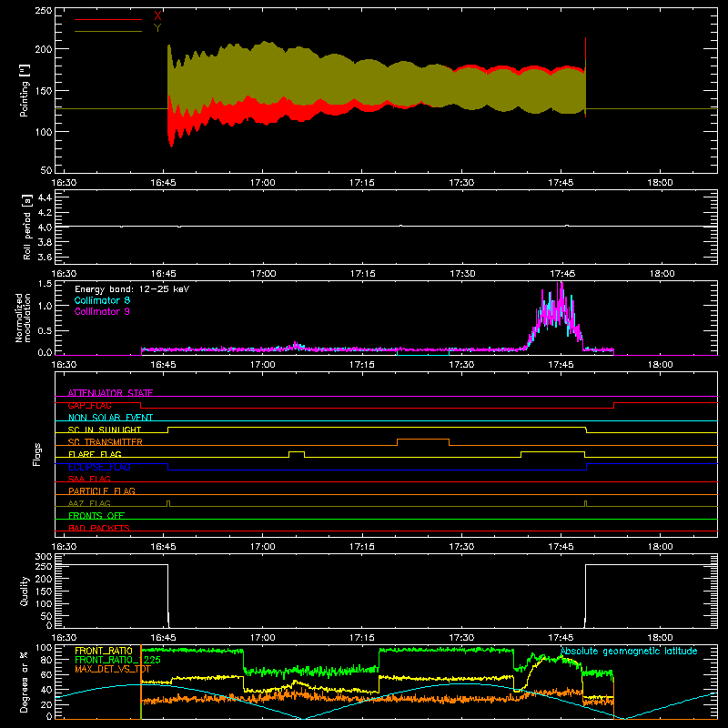
Task: Click the SC_IN_SUNLIGHT flag label
Action: (105, 430)
